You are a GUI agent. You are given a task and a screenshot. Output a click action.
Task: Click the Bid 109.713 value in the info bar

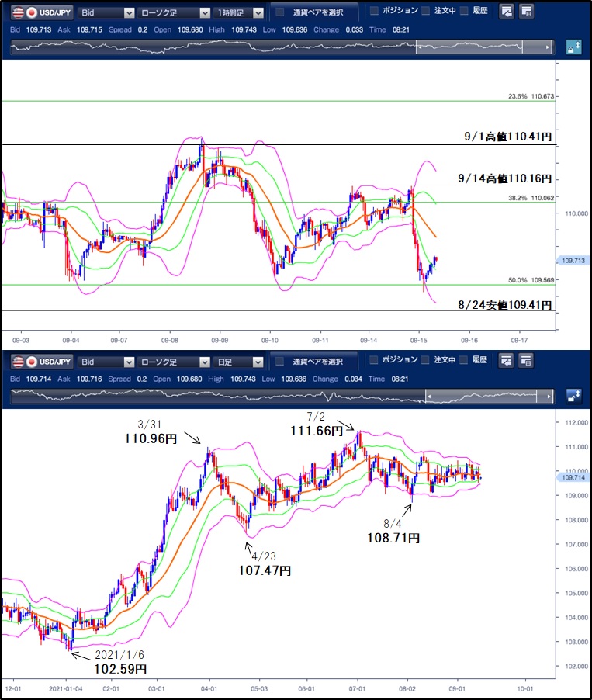(x=38, y=30)
